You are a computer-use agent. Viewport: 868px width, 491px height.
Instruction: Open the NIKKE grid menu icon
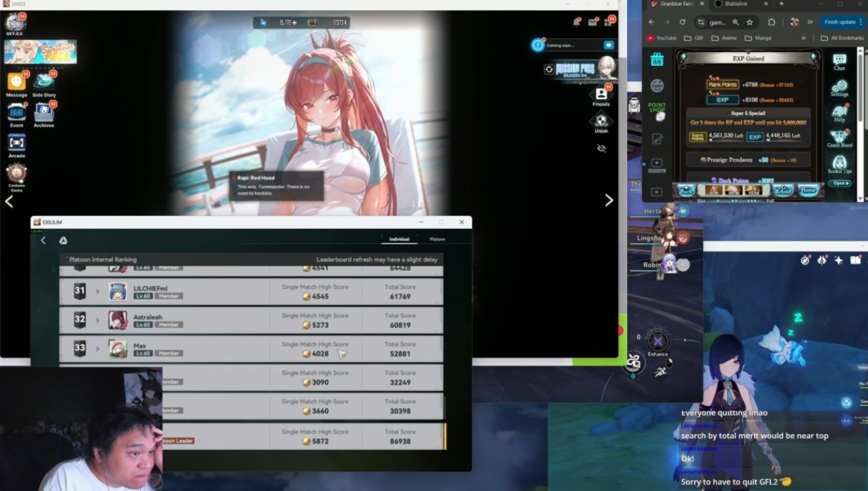pyautogui.click(x=609, y=22)
